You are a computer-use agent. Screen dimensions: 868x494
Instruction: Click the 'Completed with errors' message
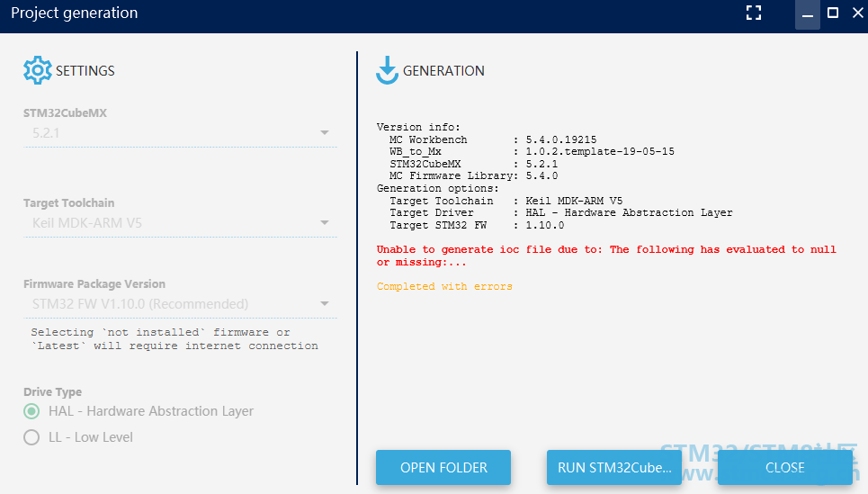(444, 286)
